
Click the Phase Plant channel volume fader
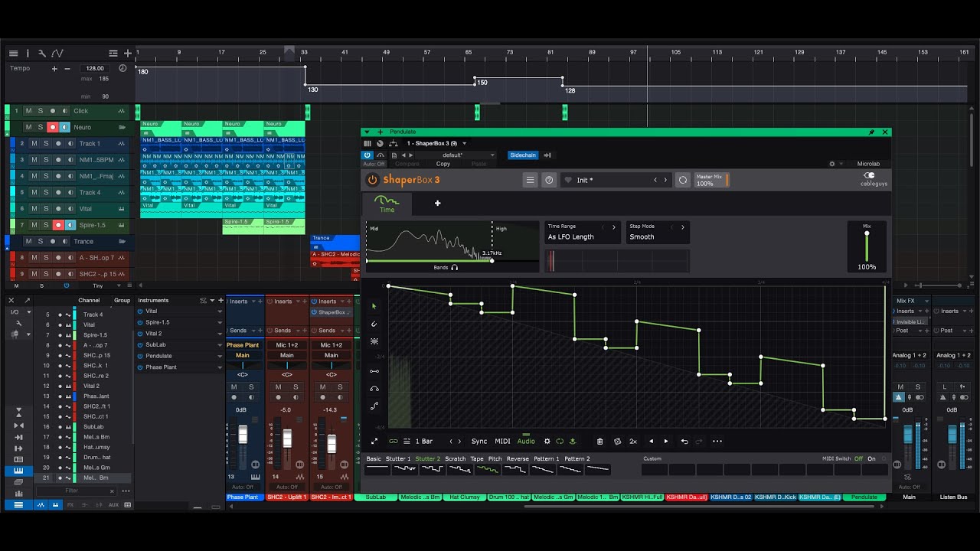(x=243, y=435)
